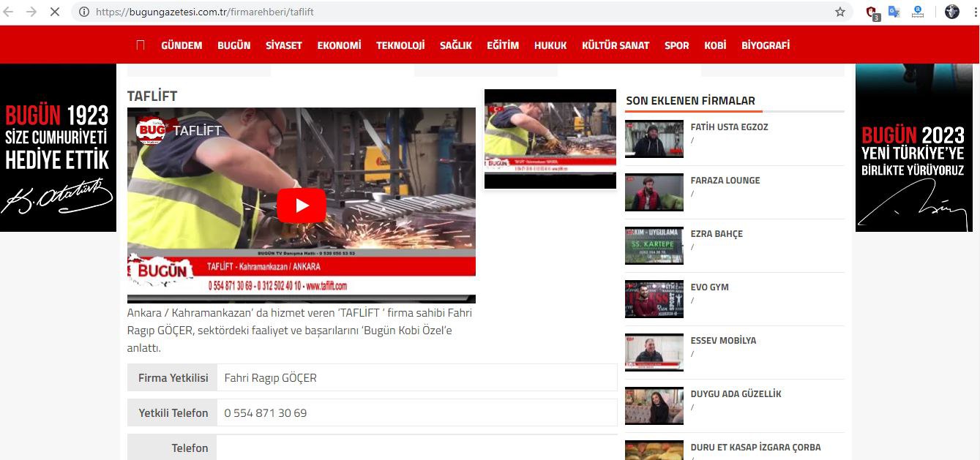
Task: Click the SON EKLENEN FİRMALAR heading
Action: point(690,101)
